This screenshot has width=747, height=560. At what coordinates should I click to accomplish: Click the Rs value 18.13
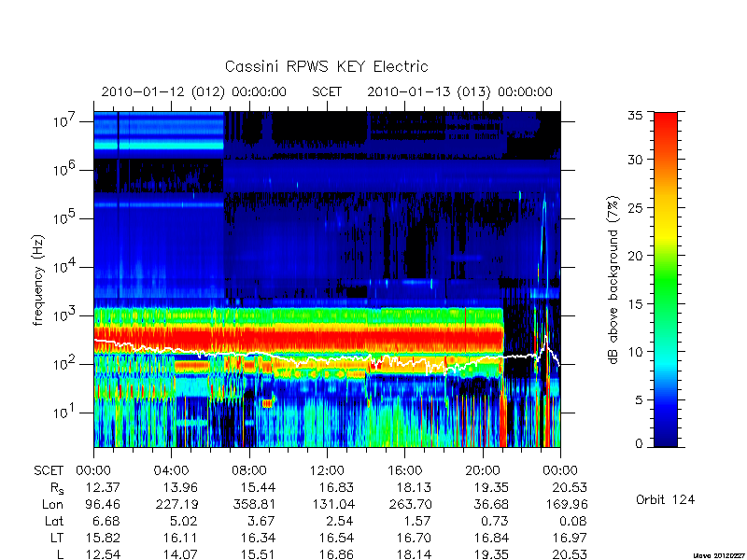(414, 487)
